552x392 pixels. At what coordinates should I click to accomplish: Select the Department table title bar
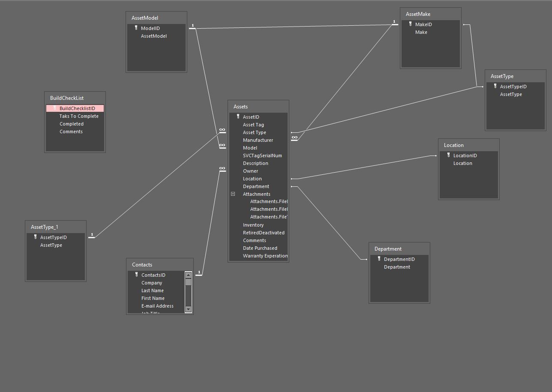point(399,249)
